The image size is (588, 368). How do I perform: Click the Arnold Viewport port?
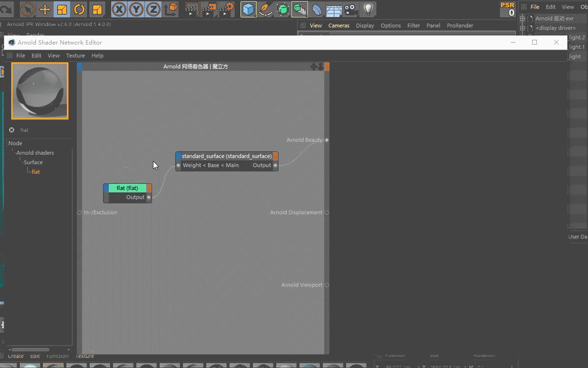tap(326, 285)
